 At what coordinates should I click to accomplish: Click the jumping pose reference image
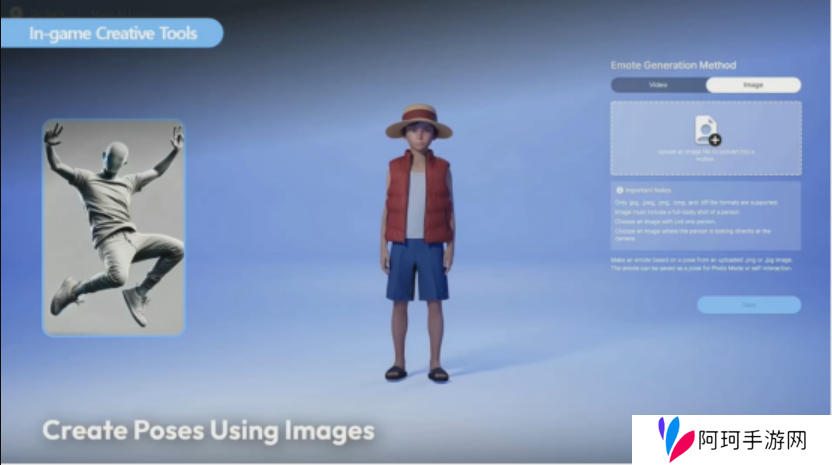click(x=114, y=228)
